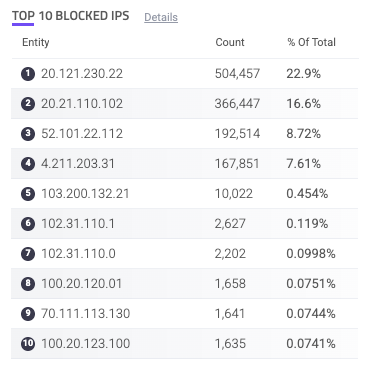Click the rank 3 badge icon
Screen dimensions: 369x368
28,134
